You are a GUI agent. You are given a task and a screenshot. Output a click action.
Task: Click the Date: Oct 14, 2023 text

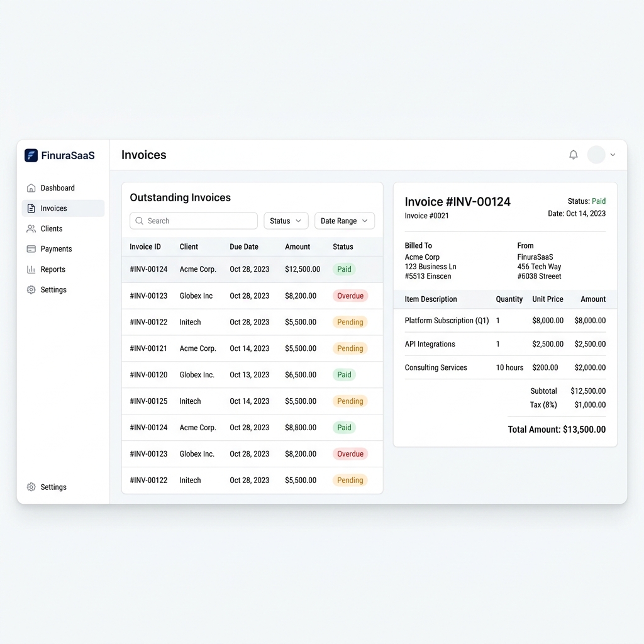577,214
